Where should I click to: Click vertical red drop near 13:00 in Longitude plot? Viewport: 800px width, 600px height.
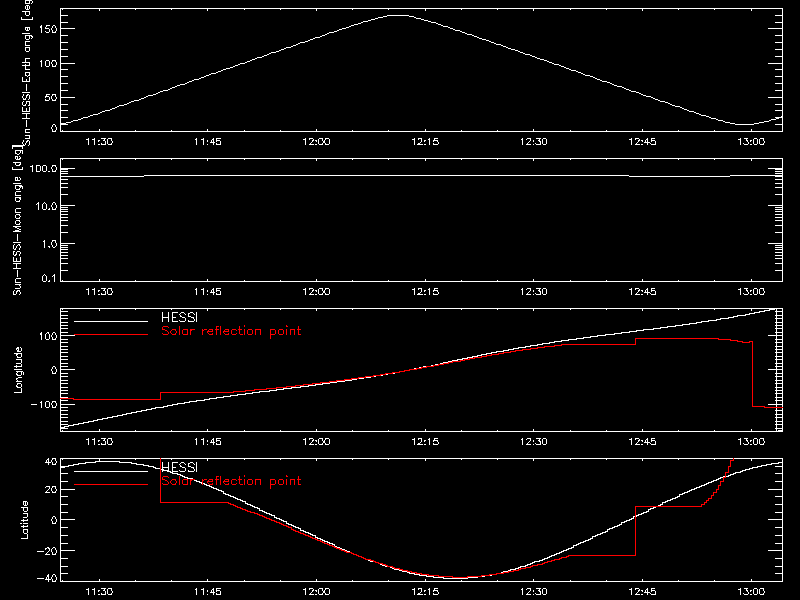(753, 374)
